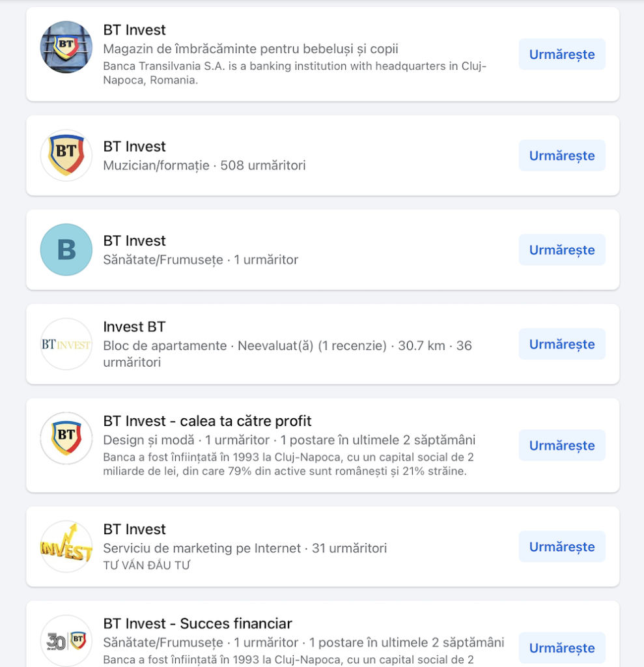Open BT Invest title above Muzician/formație
Viewport: 644px width, 667px height.
[134, 147]
